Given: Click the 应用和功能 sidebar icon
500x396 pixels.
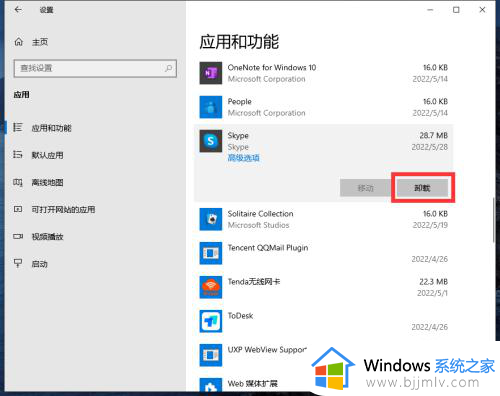Looking at the screenshot, I should pyautogui.click(x=18, y=128).
